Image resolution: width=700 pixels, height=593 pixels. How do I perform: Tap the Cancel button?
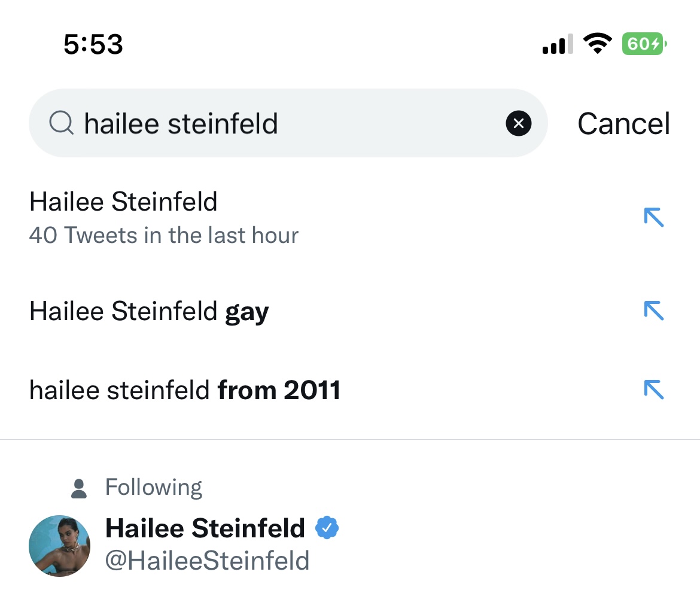(623, 124)
